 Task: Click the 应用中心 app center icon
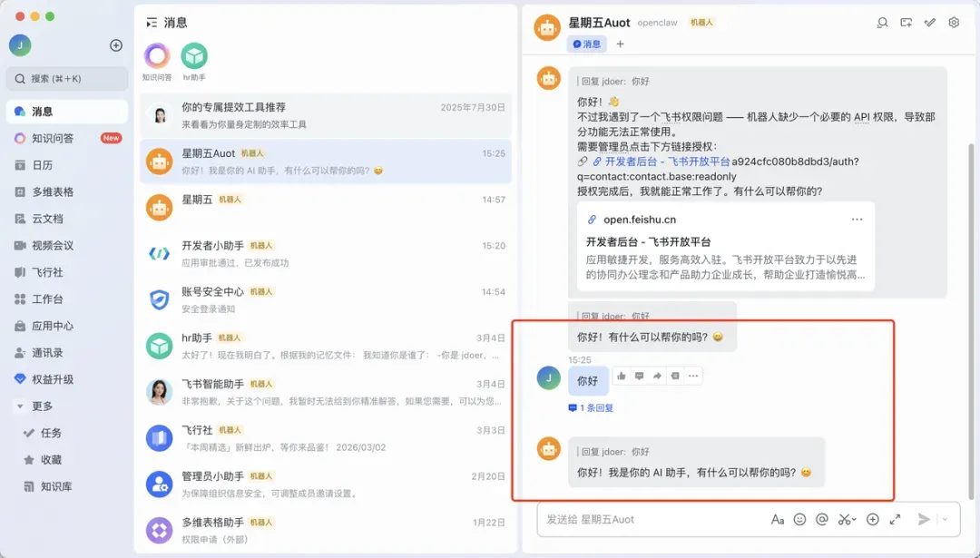pos(20,326)
